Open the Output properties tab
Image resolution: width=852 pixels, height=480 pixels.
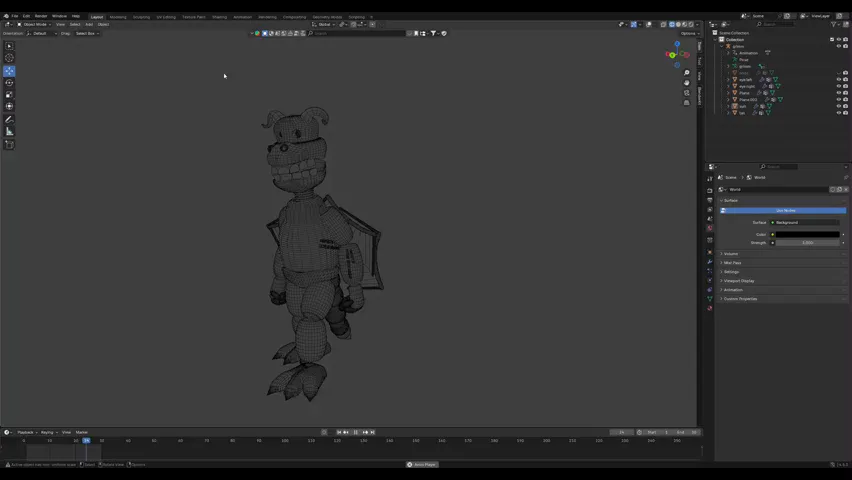[x=710, y=200]
